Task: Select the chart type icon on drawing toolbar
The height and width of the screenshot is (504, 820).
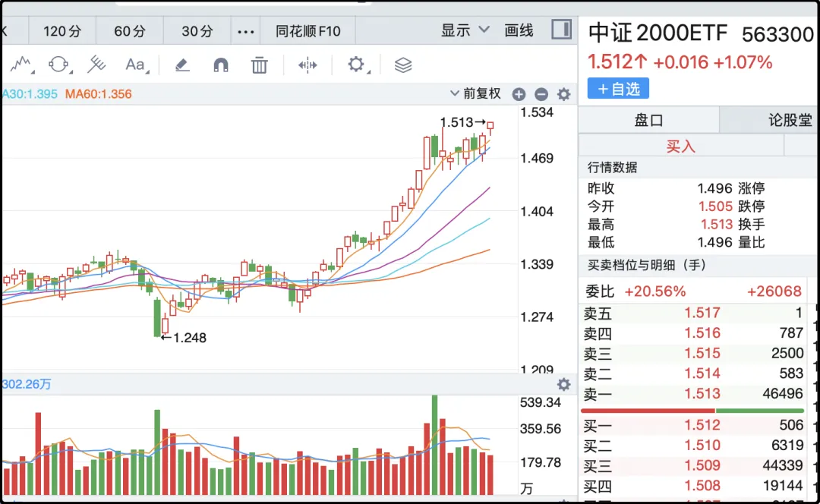Action: 20,65
